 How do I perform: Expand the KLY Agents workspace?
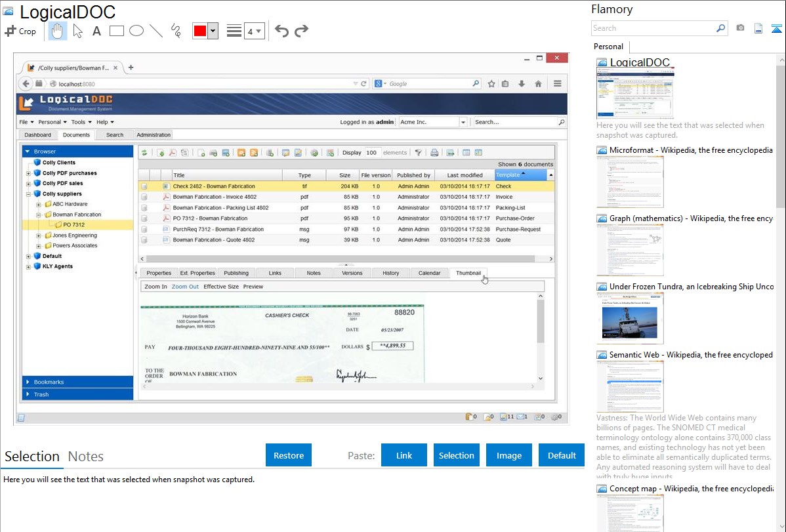point(29,267)
